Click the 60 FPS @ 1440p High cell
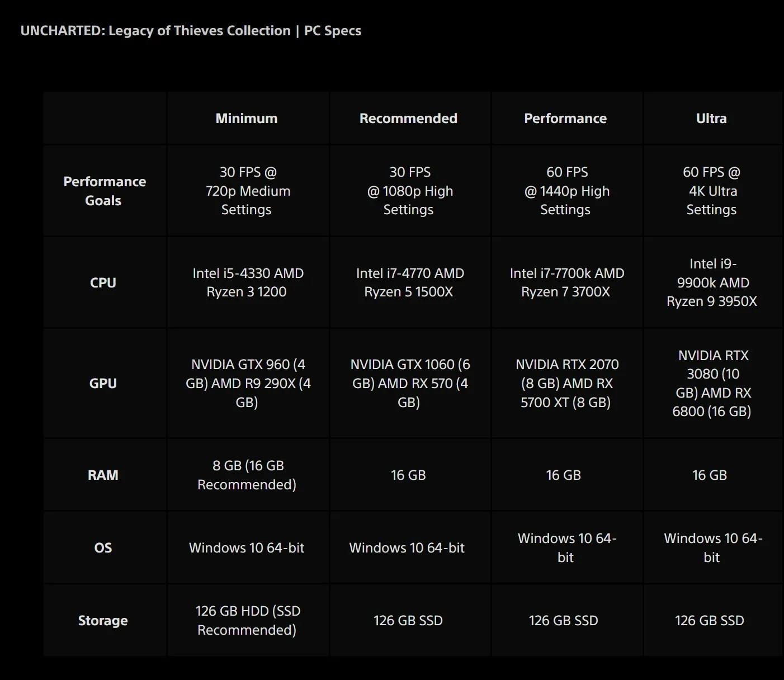 tap(566, 191)
